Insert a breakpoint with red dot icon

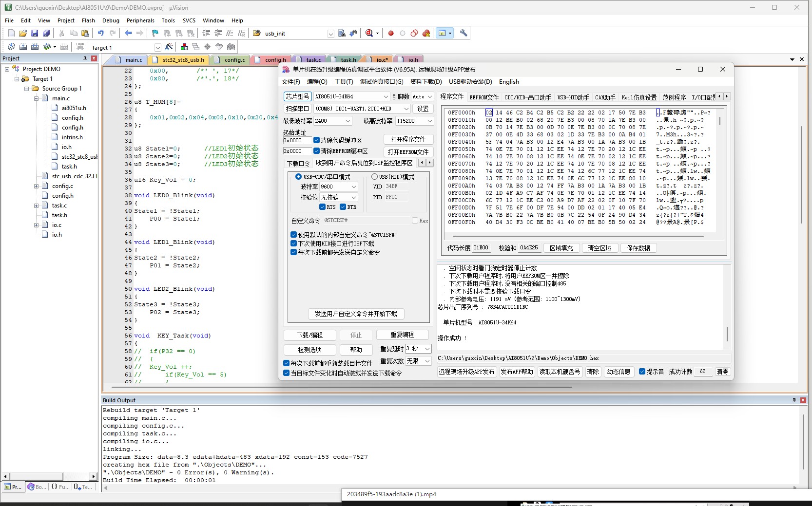[391, 33]
